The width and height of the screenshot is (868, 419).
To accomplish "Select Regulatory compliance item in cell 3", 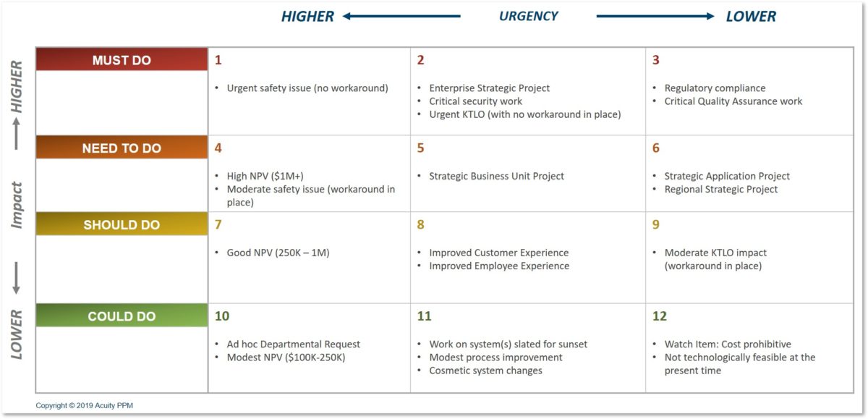I will (715, 88).
